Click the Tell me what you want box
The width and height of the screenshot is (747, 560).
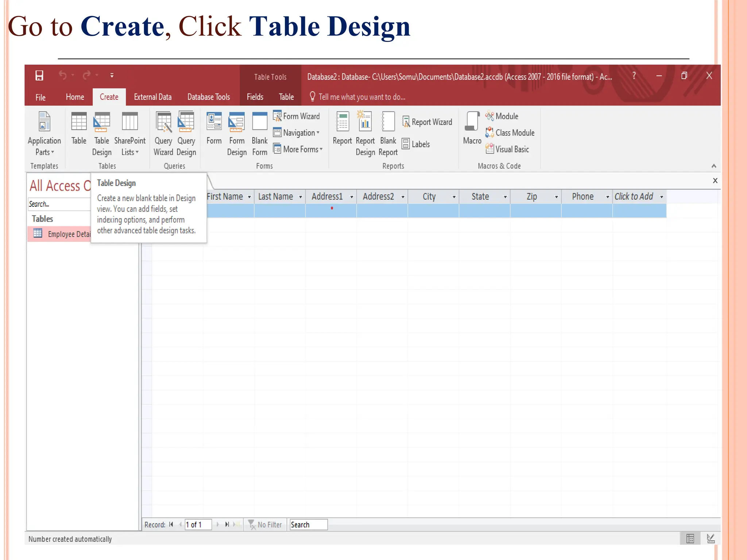coord(357,97)
